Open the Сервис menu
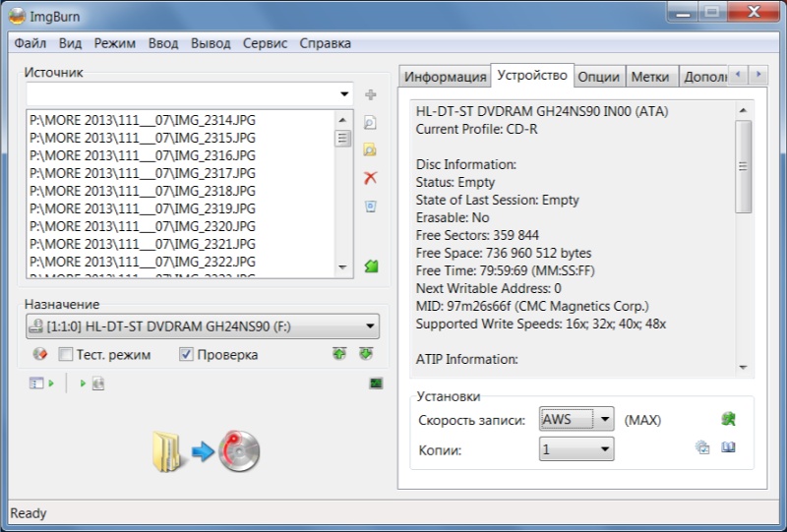The width and height of the screenshot is (787, 532). [x=265, y=43]
